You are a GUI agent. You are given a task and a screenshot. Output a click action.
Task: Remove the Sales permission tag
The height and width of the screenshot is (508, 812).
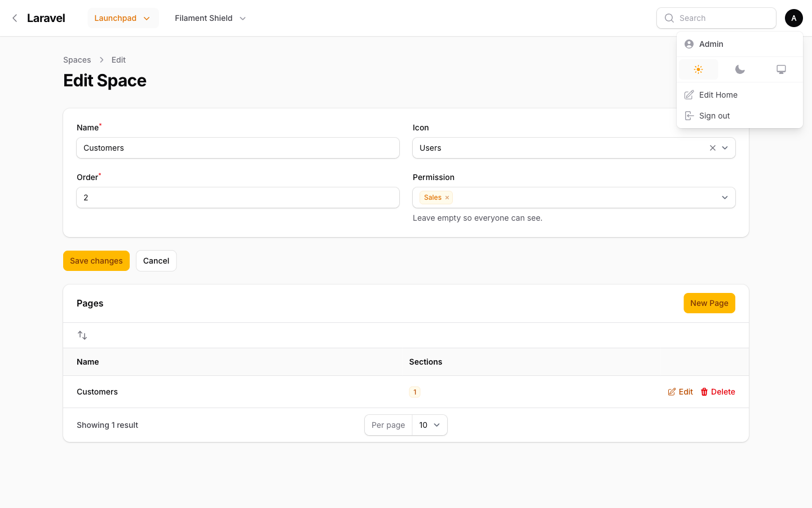point(447,198)
